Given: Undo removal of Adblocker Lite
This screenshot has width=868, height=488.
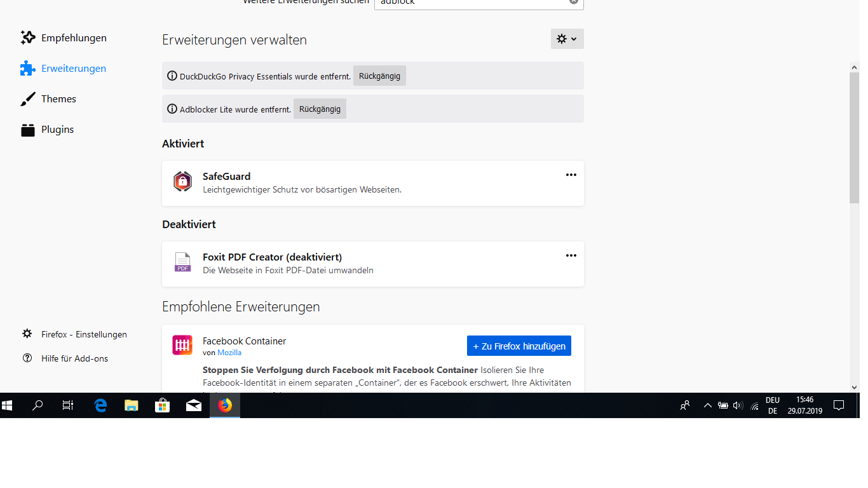Looking at the screenshot, I should pyautogui.click(x=320, y=109).
